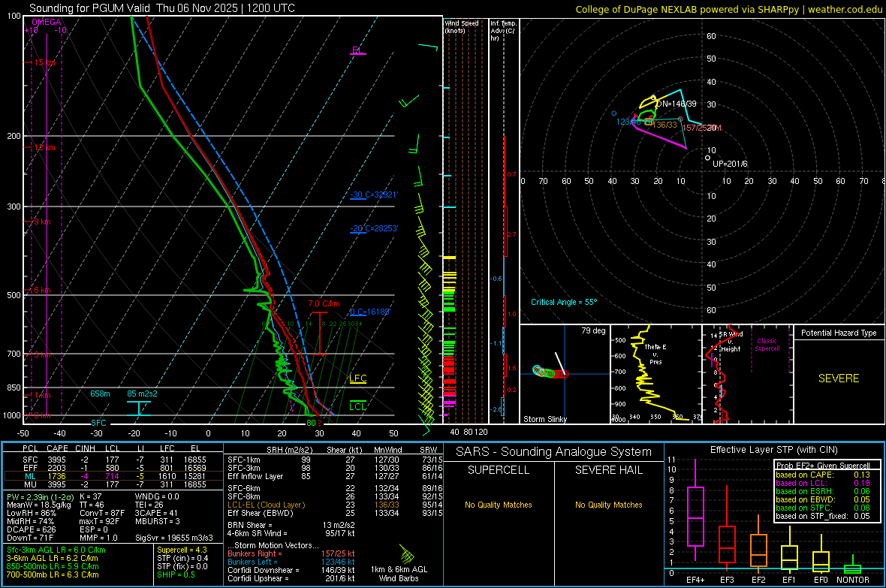Click the 'BRN Shear = 13 m2/s2' line

[x=291, y=525]
